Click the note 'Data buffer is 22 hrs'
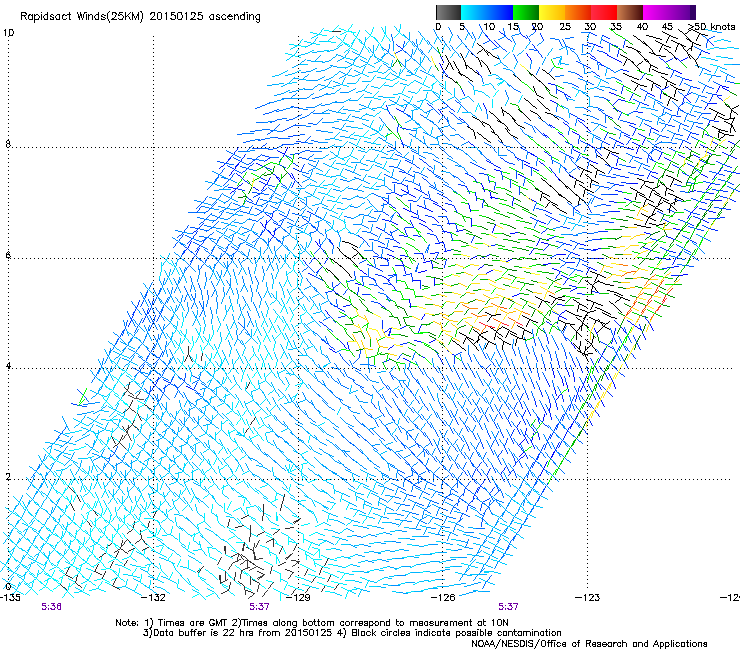The image size is (740, 650). pyautogui.click(x=204, y=633)
